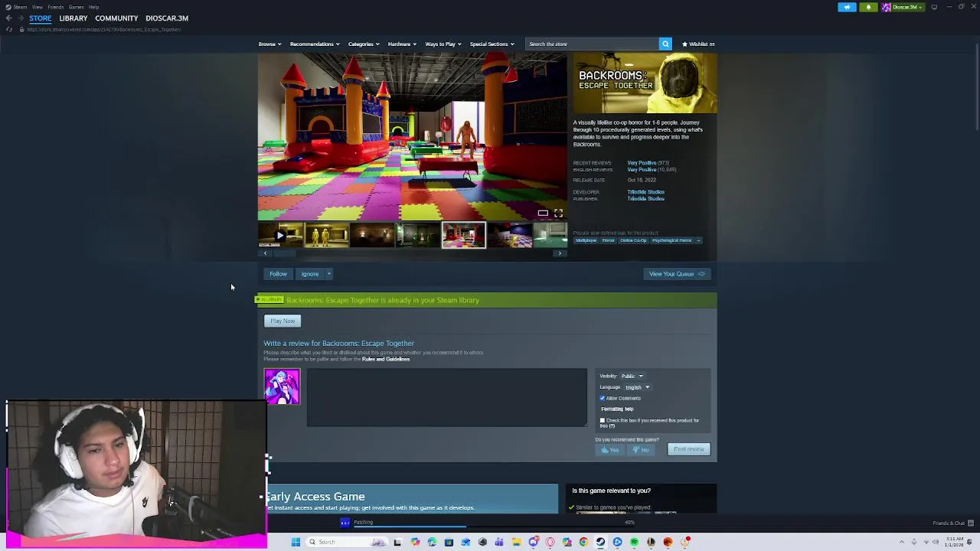This screenshot has height=551, width=980.
Task: Open the Friends menu
Action: tap(55, 7)
